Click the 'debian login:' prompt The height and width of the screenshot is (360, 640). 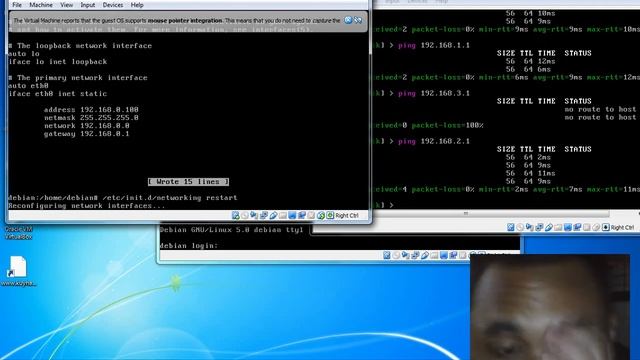point(189,246)
